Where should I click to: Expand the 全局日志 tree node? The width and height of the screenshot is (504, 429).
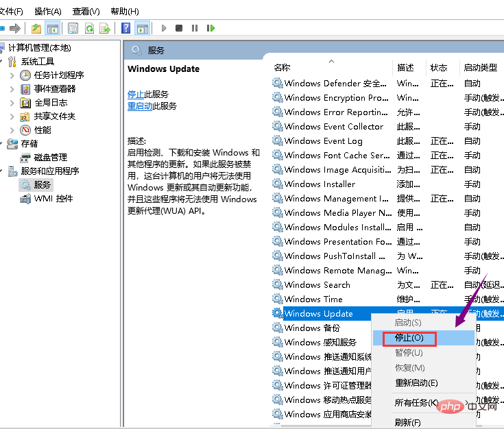[12, 103]
